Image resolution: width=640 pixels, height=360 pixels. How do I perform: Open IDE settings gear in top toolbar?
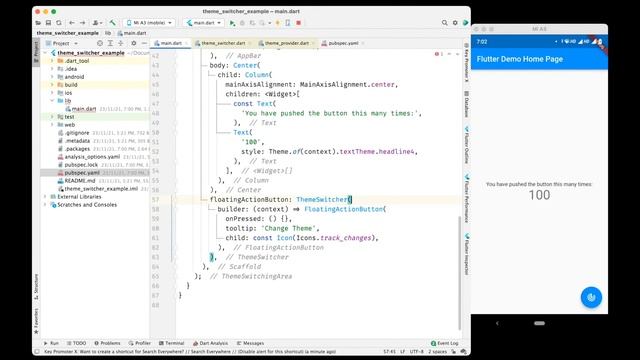(455, 23)
